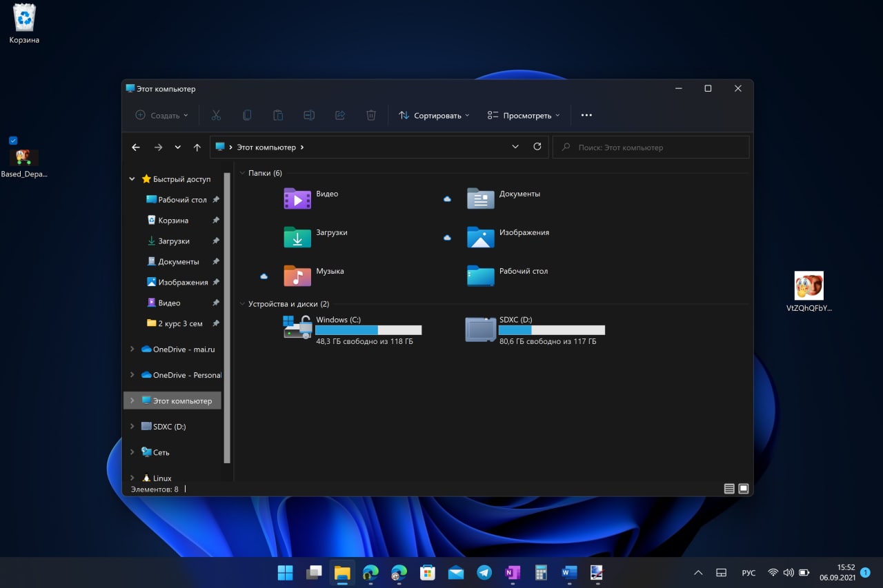Open the Просмотреть menu
The image size is (883, 588).
point(524,115)
